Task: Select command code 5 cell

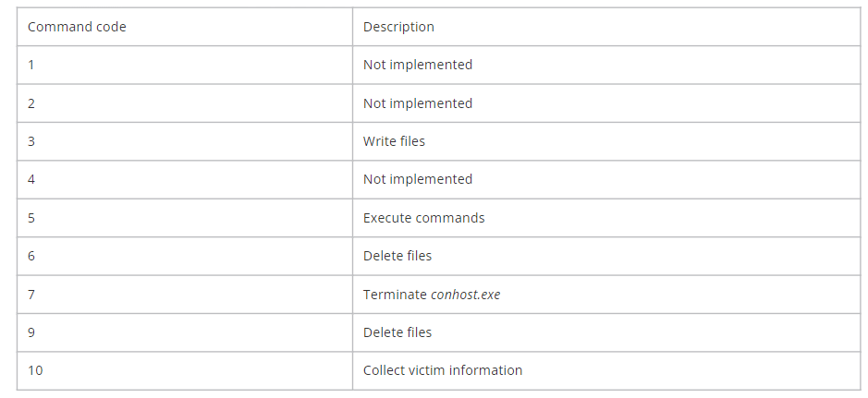Action: [185, 218]
